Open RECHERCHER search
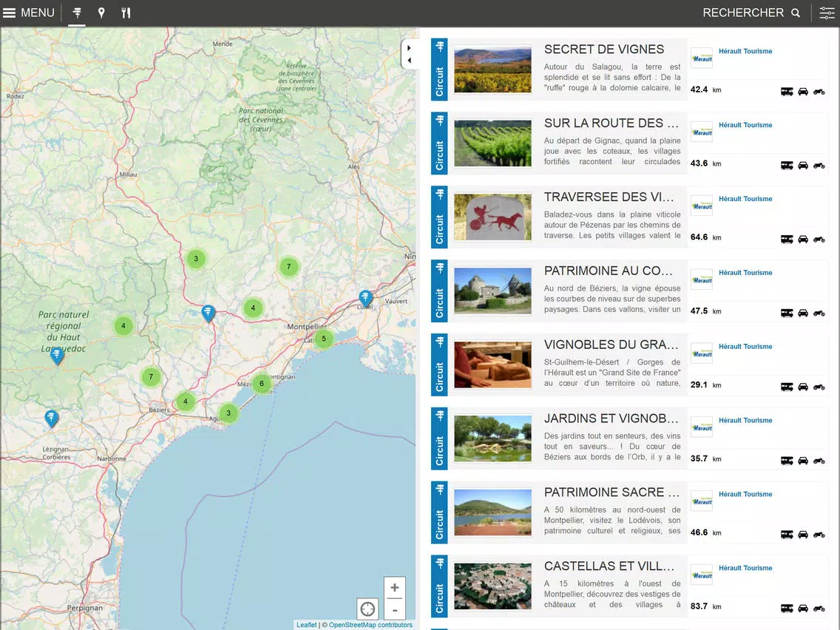840x630 pixels. coord(751,13)
